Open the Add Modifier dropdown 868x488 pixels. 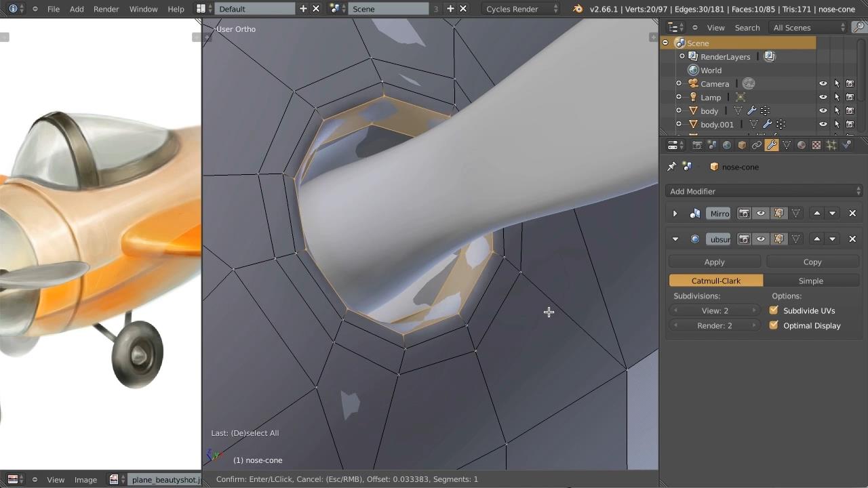(x=764, y=191)
